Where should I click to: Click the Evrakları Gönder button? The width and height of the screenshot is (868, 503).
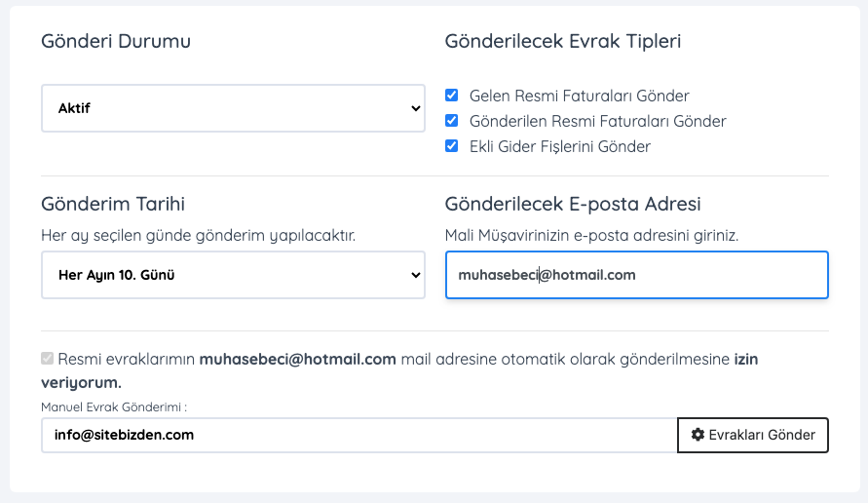point(753,435)
